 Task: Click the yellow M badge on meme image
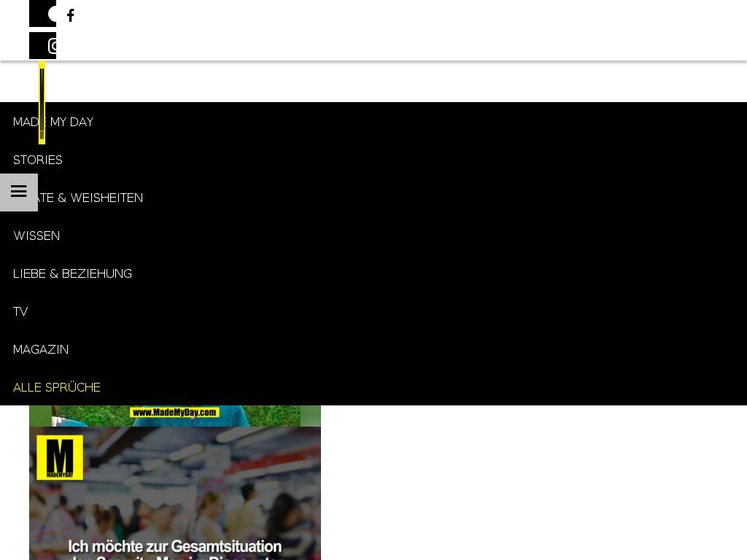60,458
